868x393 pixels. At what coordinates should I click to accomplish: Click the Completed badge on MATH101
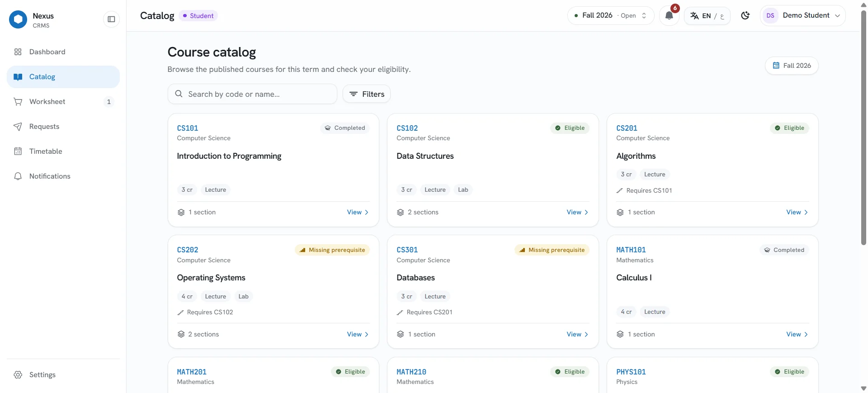coord(784,250)
